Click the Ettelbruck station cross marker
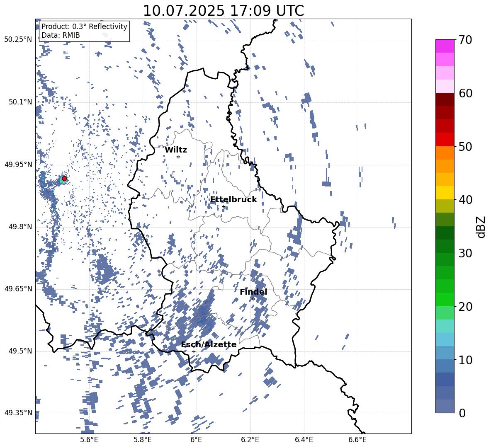 coord(224,206)
